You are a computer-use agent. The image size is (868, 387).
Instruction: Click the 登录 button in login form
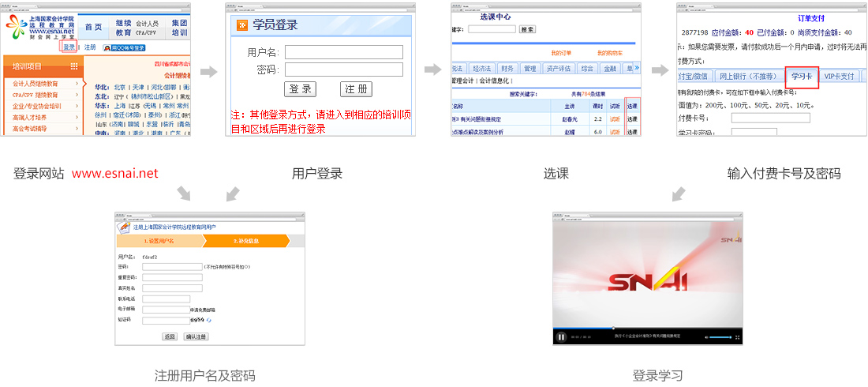300,89
